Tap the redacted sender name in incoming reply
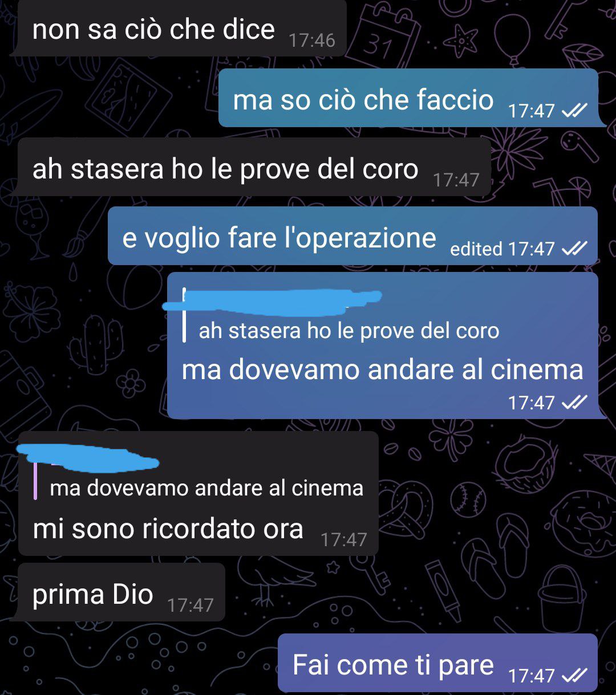This screenshot has width=616, height=695. (88, 457)
